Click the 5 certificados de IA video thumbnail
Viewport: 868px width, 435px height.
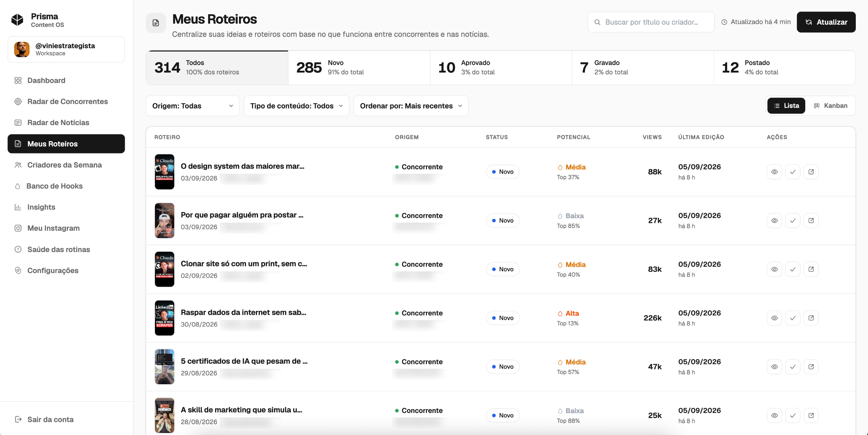pyautogui.click(x=164, y=367)
